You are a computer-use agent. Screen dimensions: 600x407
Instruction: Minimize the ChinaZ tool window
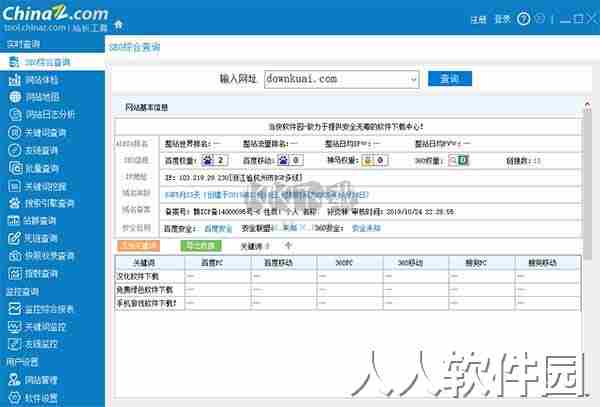click(565, 19)
